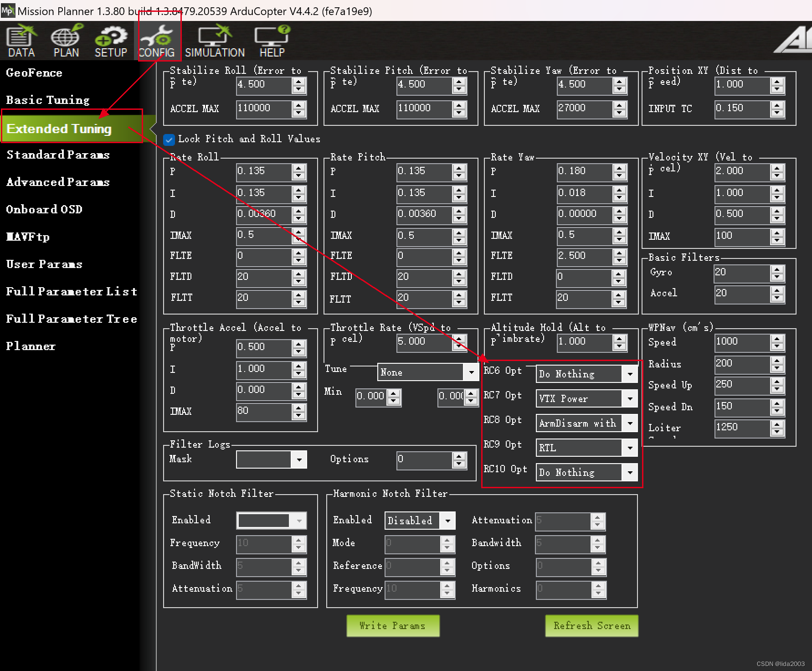This screenshot has width=812, height=671.
Task: Click Altitude Hold P value field
Action: [585, 342]
